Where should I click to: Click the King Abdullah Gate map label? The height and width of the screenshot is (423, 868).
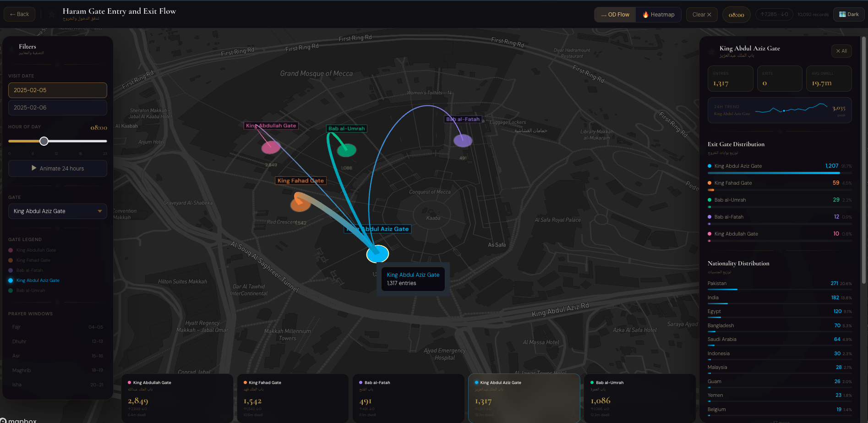[271, 126]
